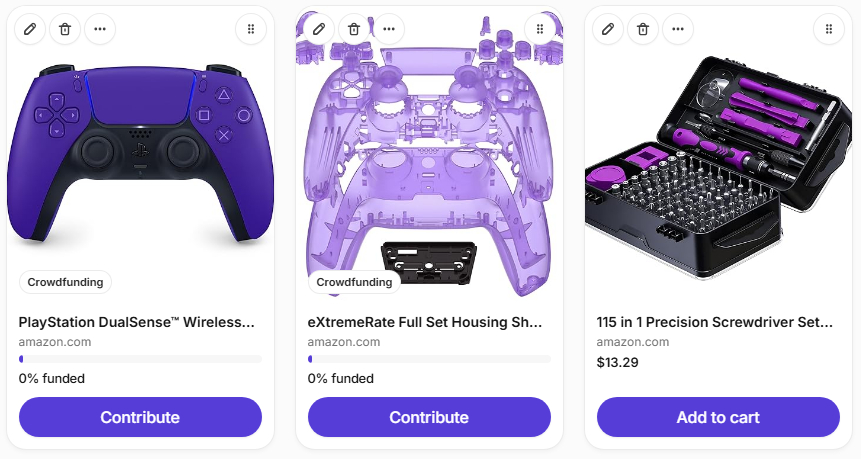Click drag handle on Screwdriver Set card
The image size is (861, 459).
[x=829, y=29]
